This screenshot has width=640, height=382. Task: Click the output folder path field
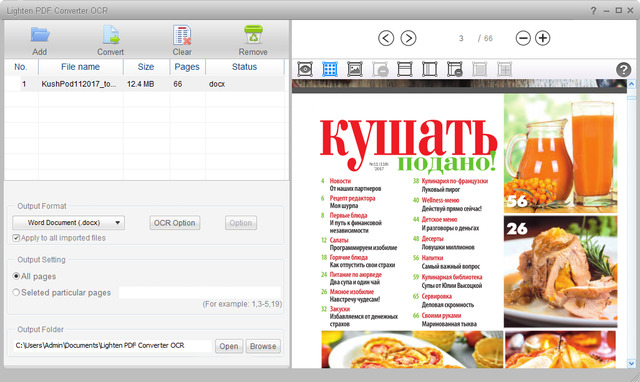click(113, 346)
